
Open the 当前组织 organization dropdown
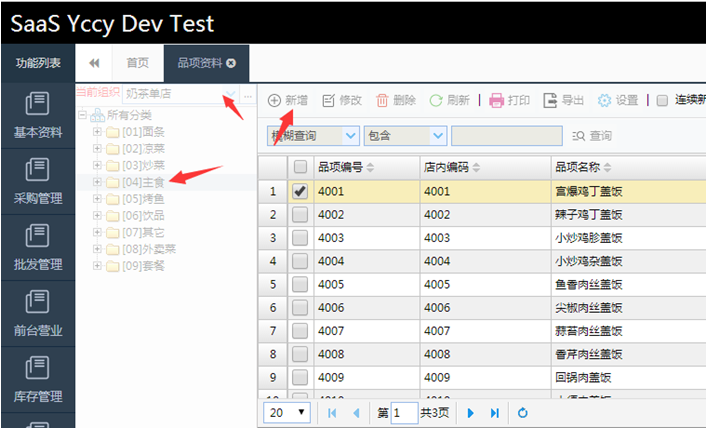coord(231,94)
